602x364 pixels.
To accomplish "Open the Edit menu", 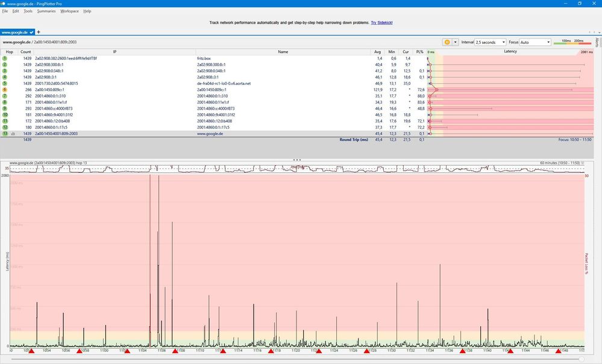I will (16, 11).
